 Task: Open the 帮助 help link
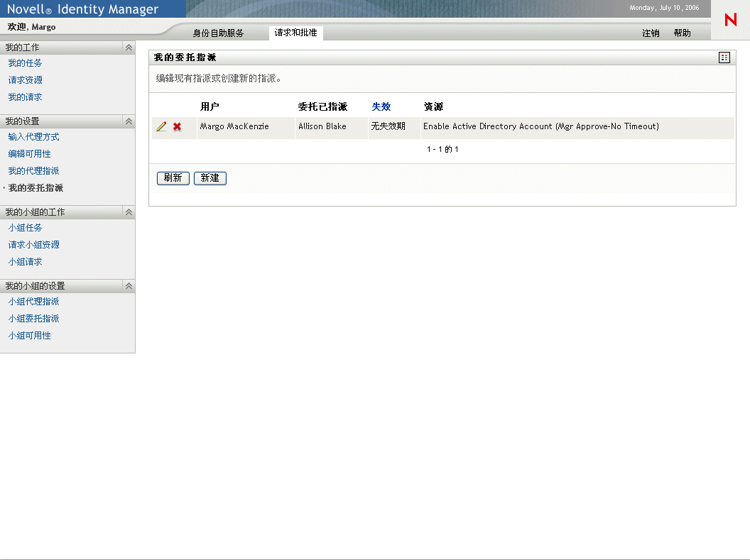pos(682,33)
